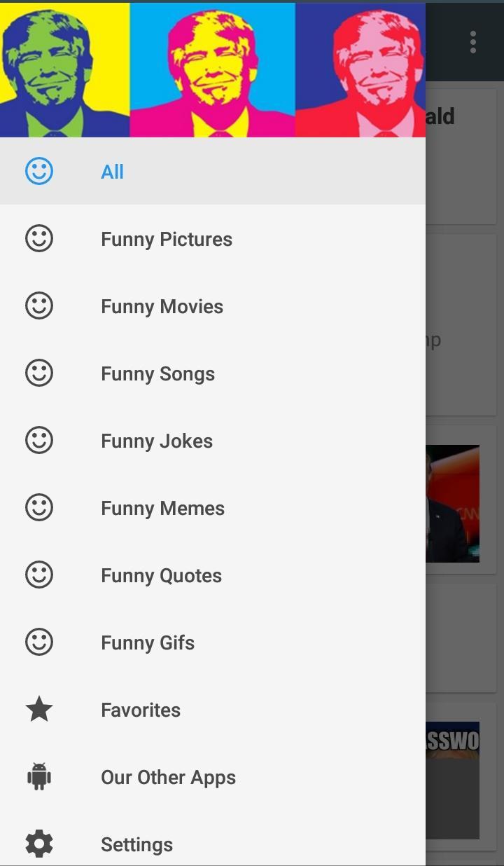Select the All category

tap(213, 171)
